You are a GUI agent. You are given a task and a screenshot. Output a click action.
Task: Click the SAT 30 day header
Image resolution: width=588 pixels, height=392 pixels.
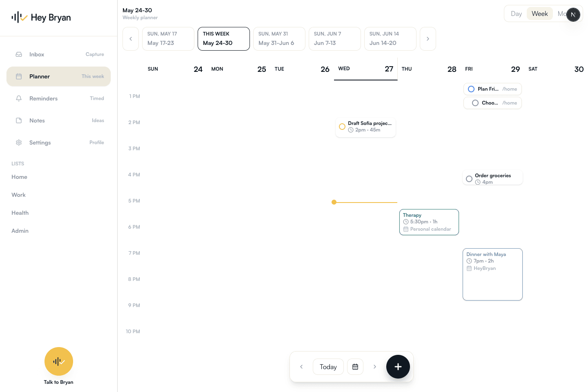[556, 69]
